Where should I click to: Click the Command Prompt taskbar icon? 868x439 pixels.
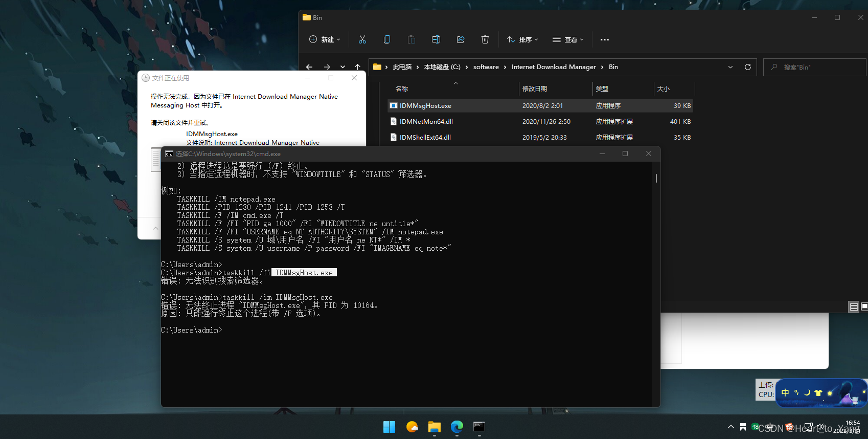pyautogui.click(x=479, y=427)
